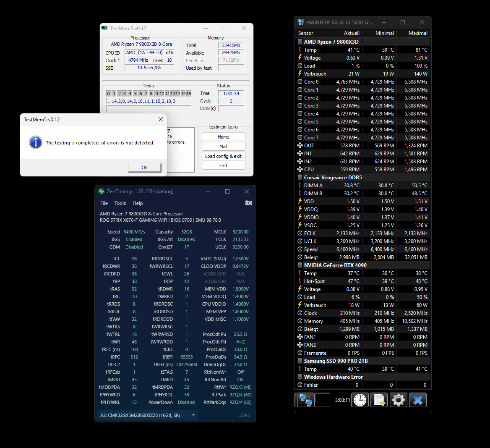Viewport: 490px width, 448px height.
Task: Click the Maximal column header in HWiNFO
Action: tap(414, 33)
